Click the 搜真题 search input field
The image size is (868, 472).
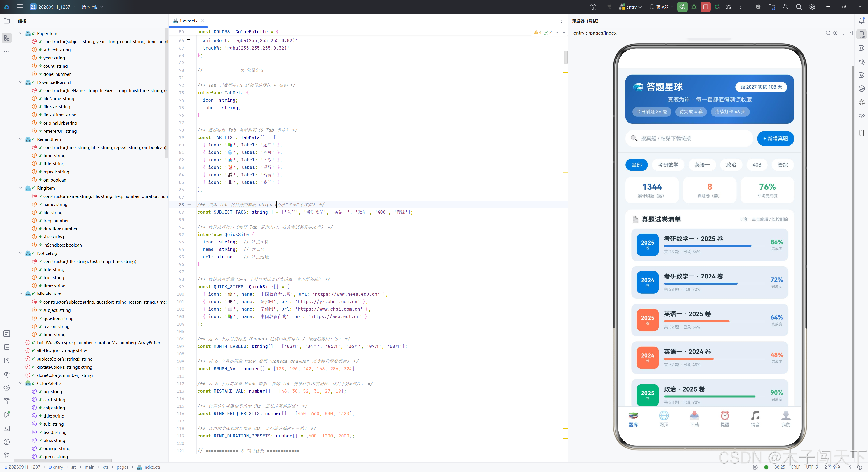click(x=689, y=139)
